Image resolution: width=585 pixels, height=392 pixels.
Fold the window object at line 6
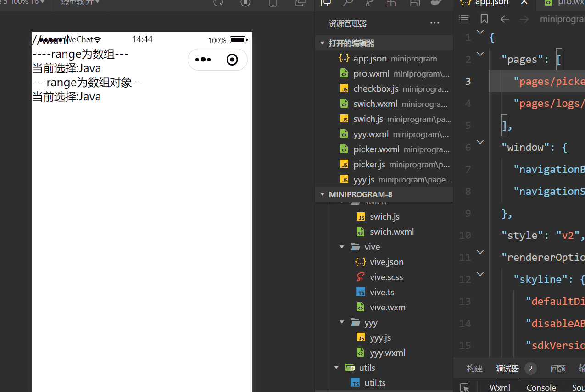[x=480, y=142]
